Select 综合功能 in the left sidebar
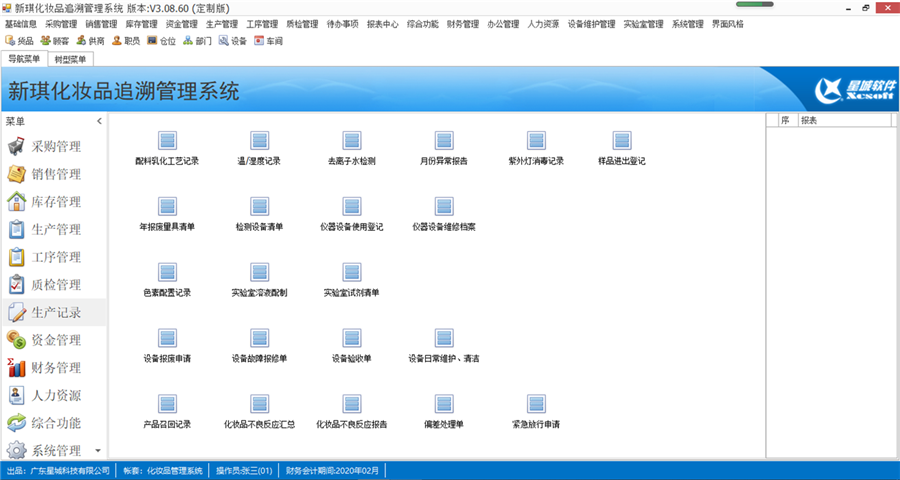Screen dimensions: 900x480 [x=53, y=423]
